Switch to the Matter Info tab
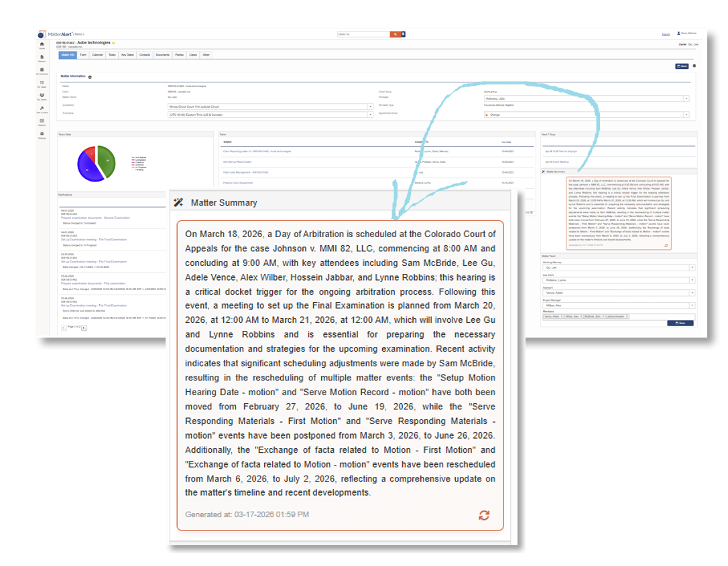This screenshot has height=566, width=728. 68,55
